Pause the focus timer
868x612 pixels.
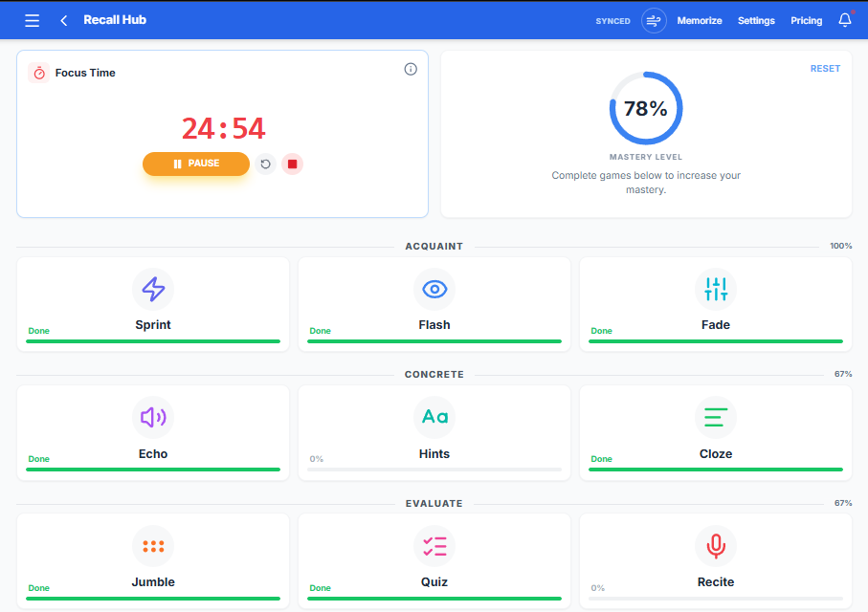click(196, 164)
